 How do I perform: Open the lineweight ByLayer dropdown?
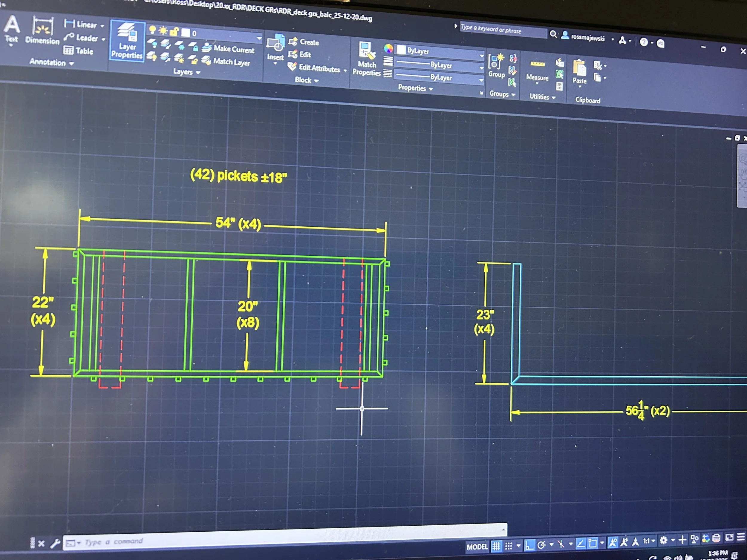482,67
